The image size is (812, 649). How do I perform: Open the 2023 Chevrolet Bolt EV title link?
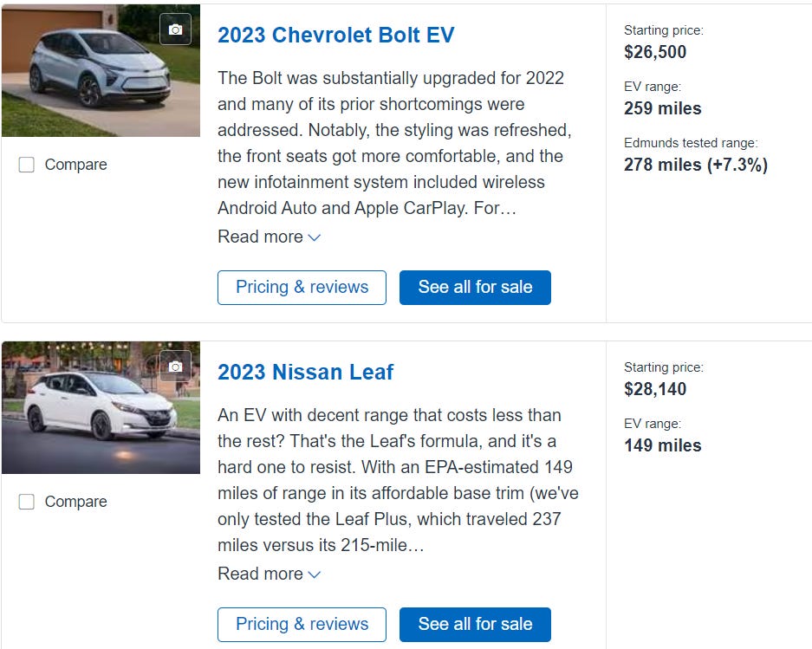coord(335,36)
